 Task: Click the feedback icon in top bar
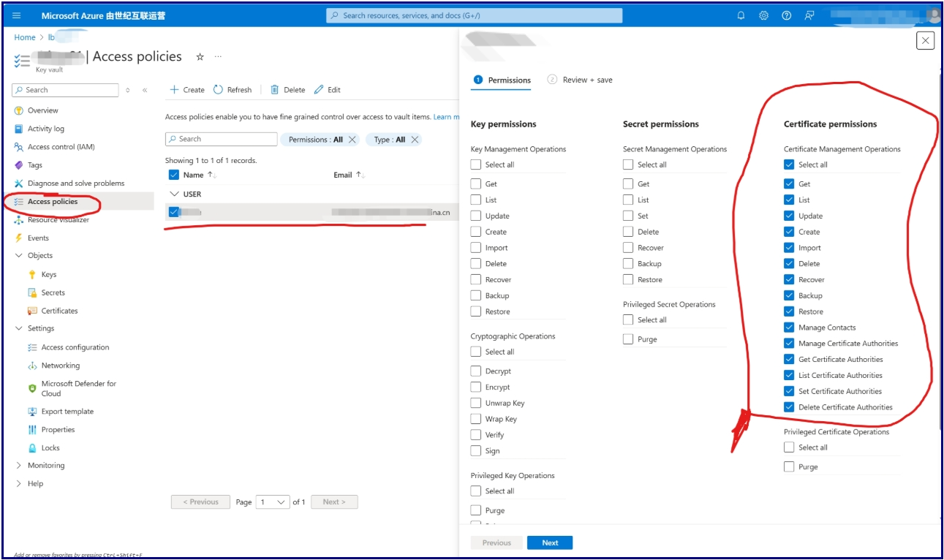[x=809, y=15]
